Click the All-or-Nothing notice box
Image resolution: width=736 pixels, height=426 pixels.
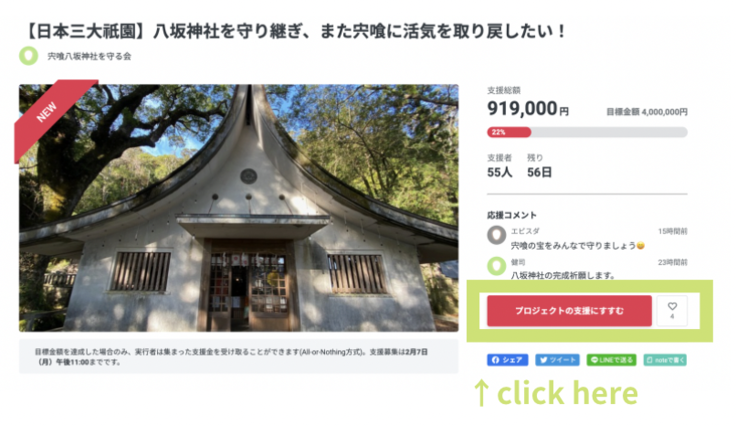[238, 357]
